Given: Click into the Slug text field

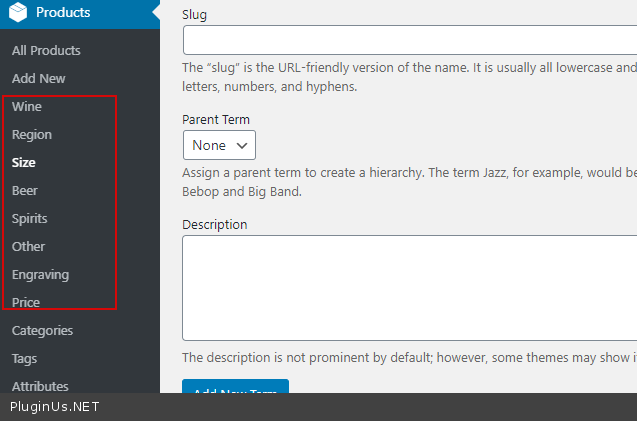Looking at the screenshot, I should pos(410,40).
